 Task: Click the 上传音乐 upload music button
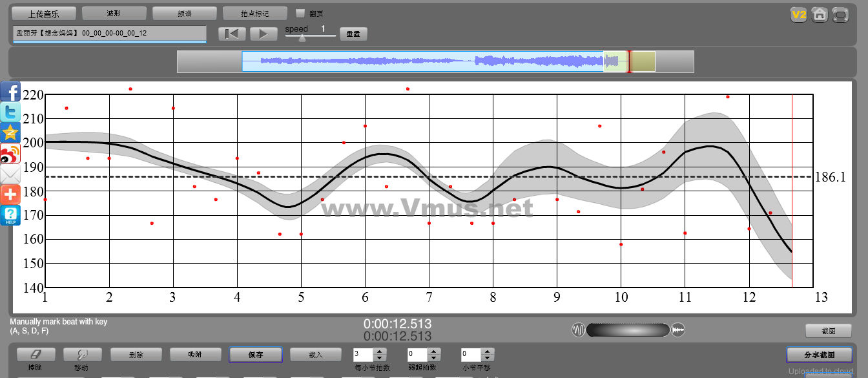(44, 13)
